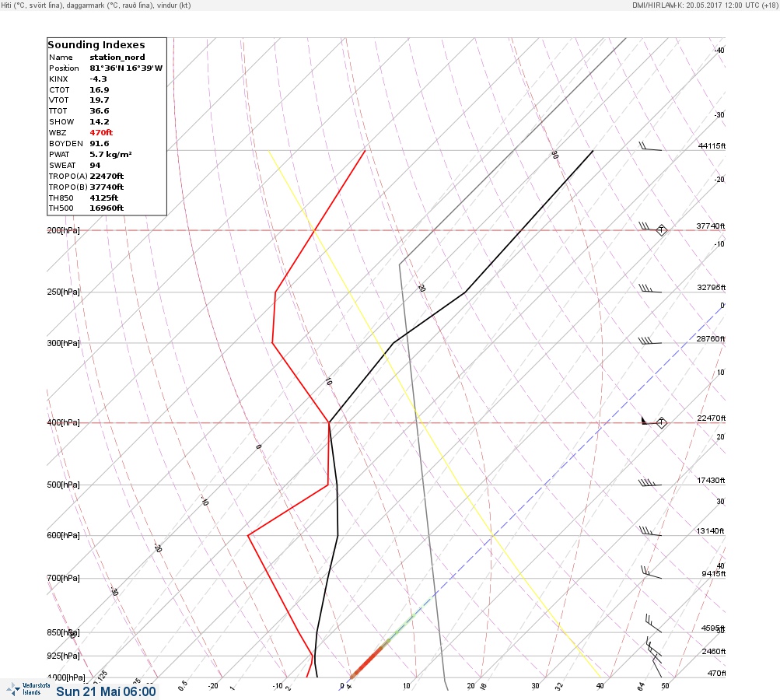Screen dimensions: 780x700
Task: Click the VTOT value 19.7
Action: tap(99, 100)
